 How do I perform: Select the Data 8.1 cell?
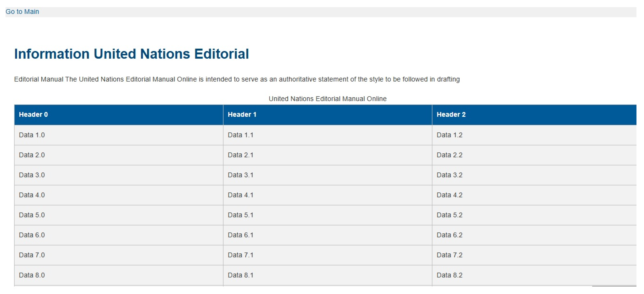(328, 275)
